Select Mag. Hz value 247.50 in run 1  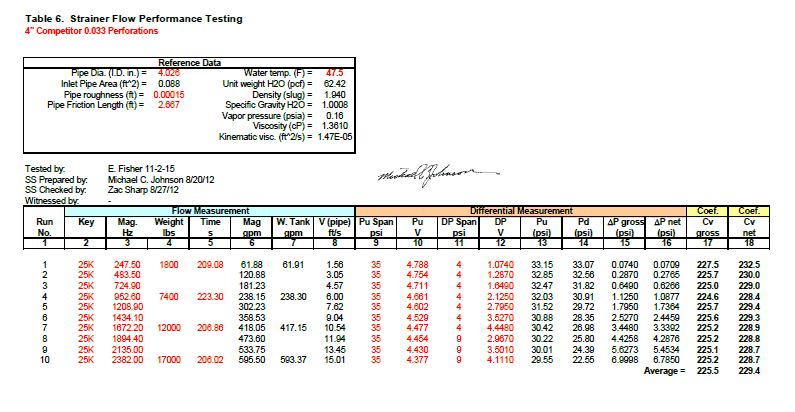pos(127,265)
